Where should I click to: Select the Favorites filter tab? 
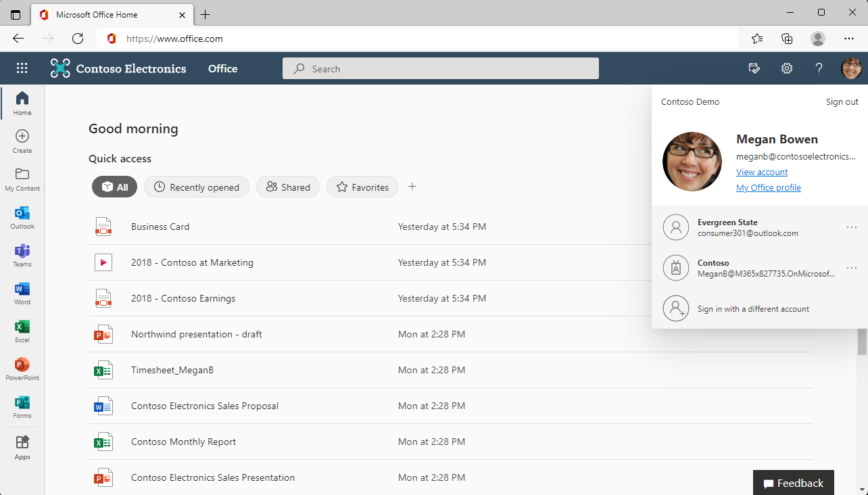(x=362, y=187)
